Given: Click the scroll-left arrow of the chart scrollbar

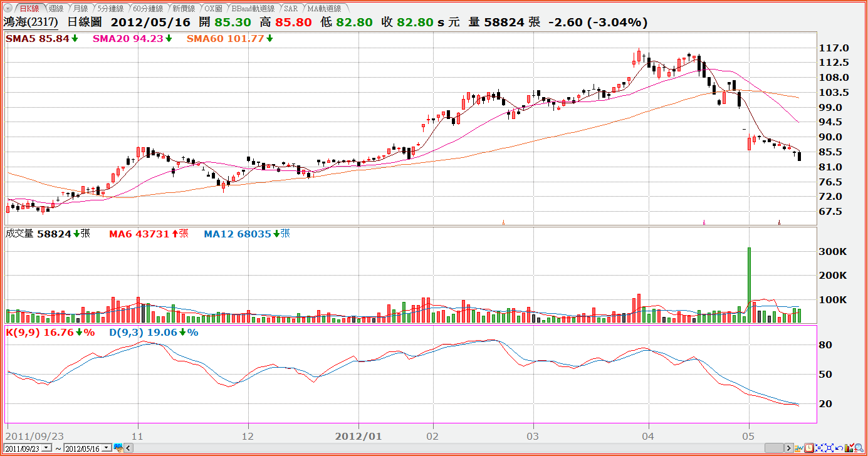Looking at the screenshot, I should click(x=128, y=448).
